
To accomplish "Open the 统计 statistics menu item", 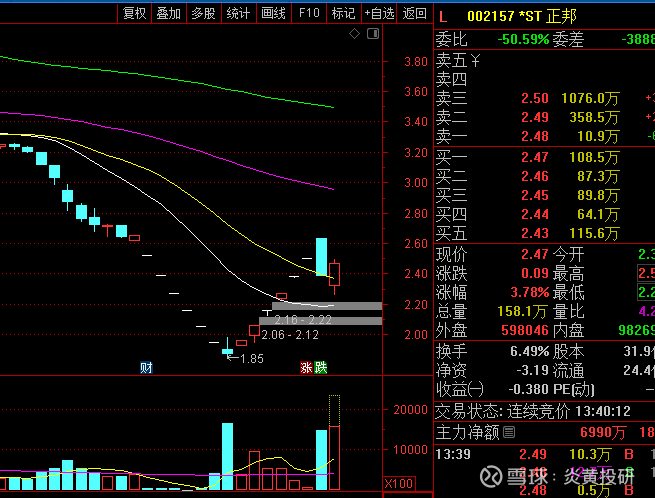I will [238, 13].
